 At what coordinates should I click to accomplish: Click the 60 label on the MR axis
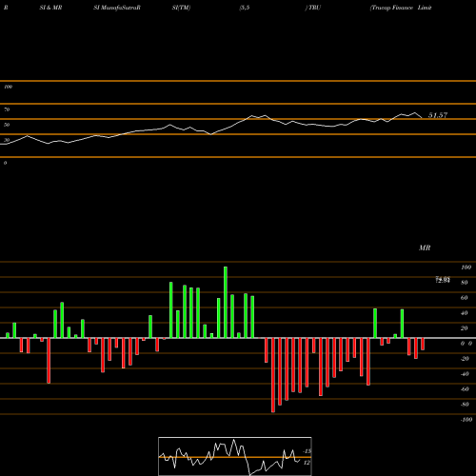(x=465, y=298)
